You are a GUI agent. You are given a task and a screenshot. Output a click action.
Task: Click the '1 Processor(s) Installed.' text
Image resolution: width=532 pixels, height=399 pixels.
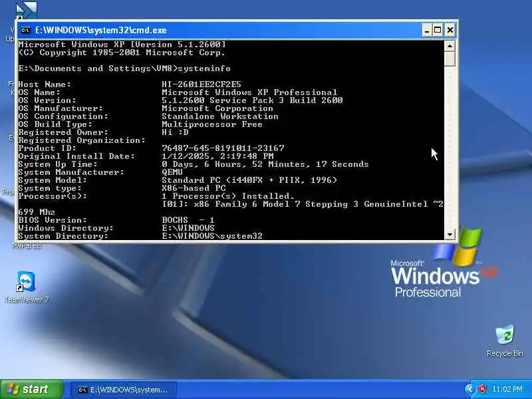point(228,196)
